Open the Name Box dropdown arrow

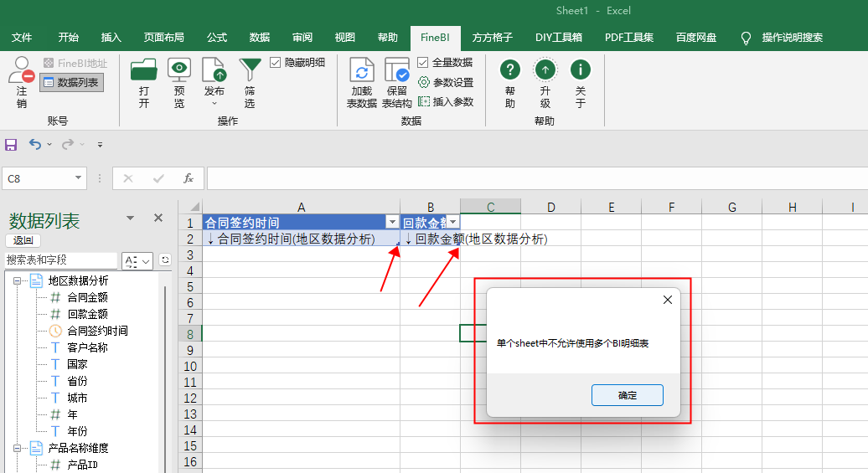point(78,178)
